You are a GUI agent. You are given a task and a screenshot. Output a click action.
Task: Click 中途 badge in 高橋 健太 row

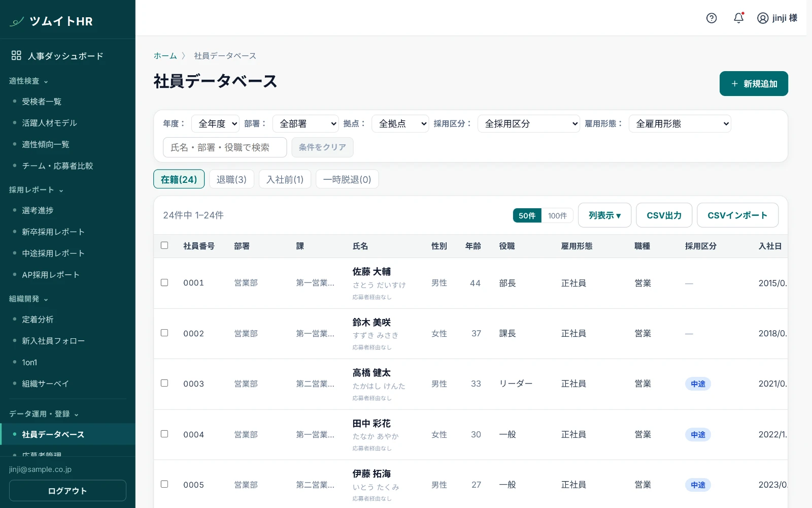click(698, 384)
